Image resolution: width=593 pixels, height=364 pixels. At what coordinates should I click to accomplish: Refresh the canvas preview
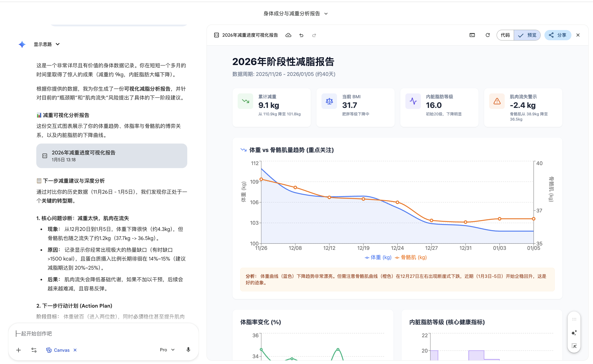tap(487, 35)
